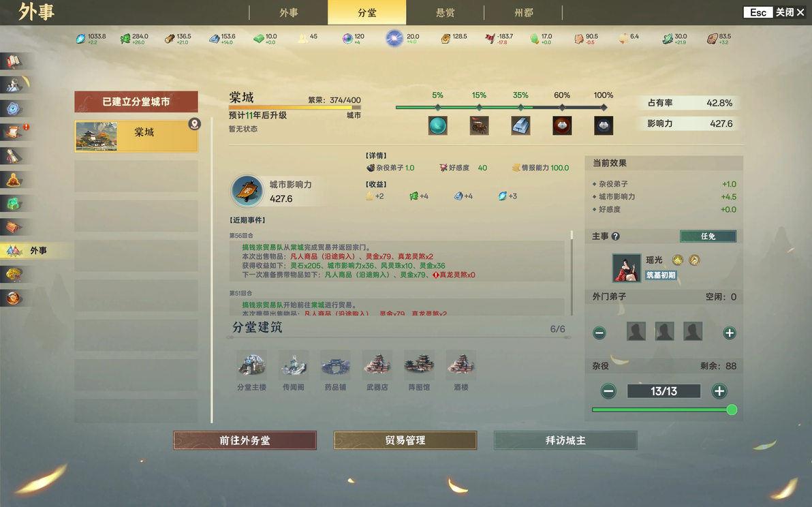This screenshot has height=507, width=812.
Task: Open the blue spirit orb sidebar icon
Action: pyautogui.click(x=14, y=108)
